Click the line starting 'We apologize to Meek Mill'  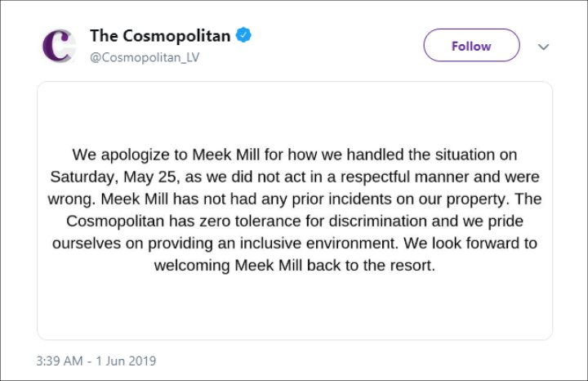295,155
